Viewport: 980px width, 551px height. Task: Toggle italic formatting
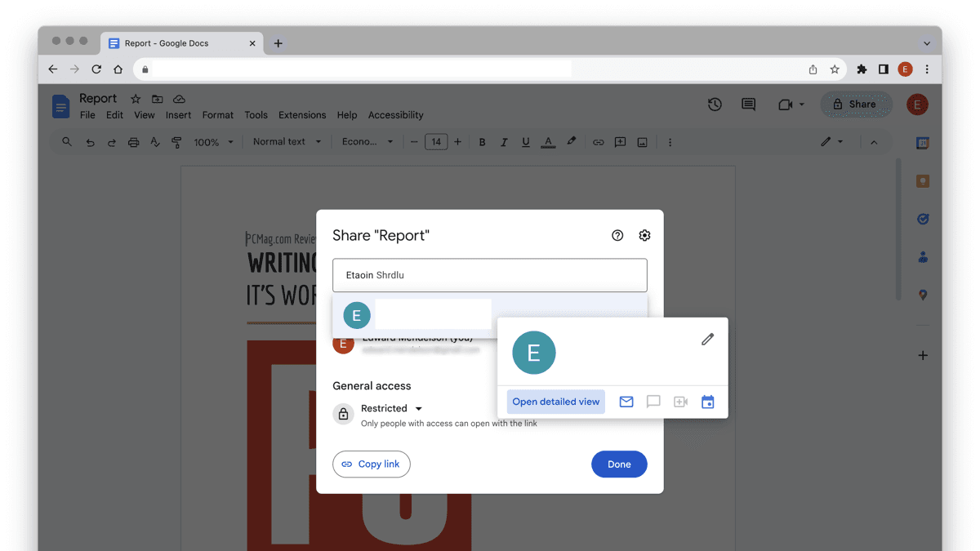pos(504,141)
